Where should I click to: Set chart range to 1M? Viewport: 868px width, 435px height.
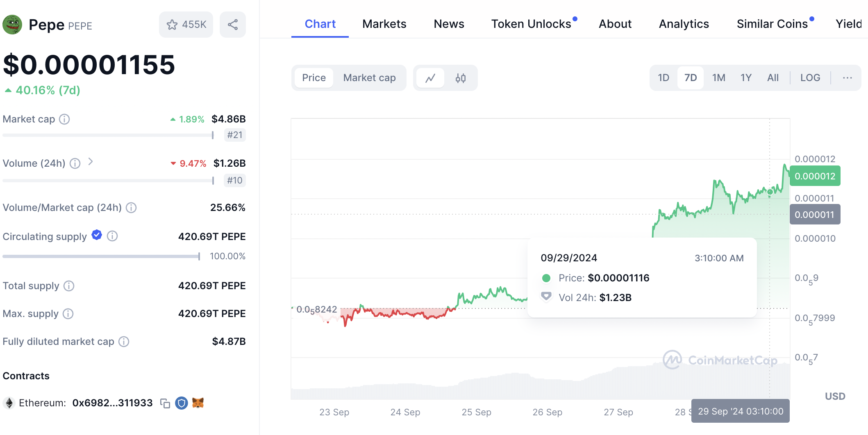click(719, 78)
